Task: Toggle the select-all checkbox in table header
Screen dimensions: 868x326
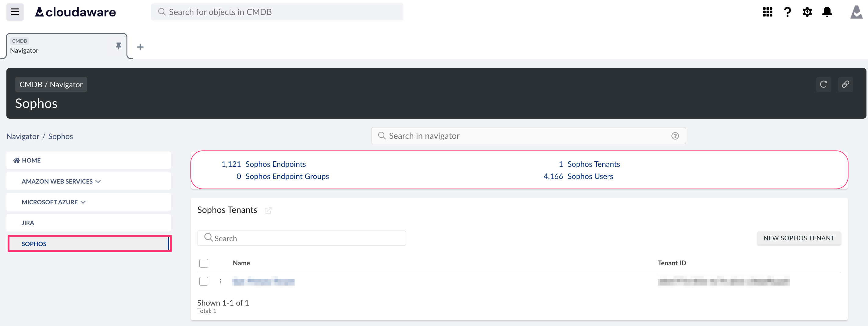Action: click(204, 263)
